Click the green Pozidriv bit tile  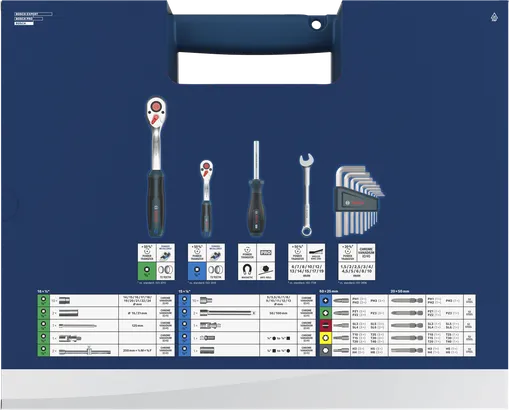pos(326,313)
